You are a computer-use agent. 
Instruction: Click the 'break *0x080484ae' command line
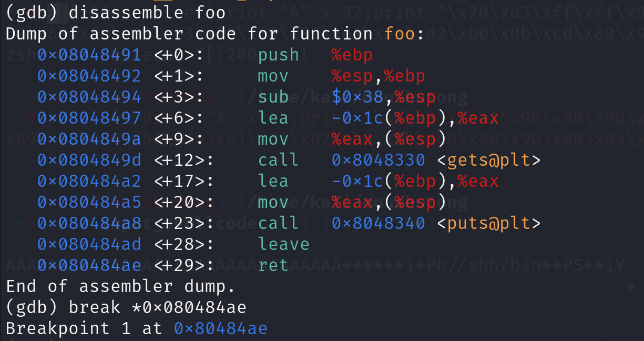(158, 307)
